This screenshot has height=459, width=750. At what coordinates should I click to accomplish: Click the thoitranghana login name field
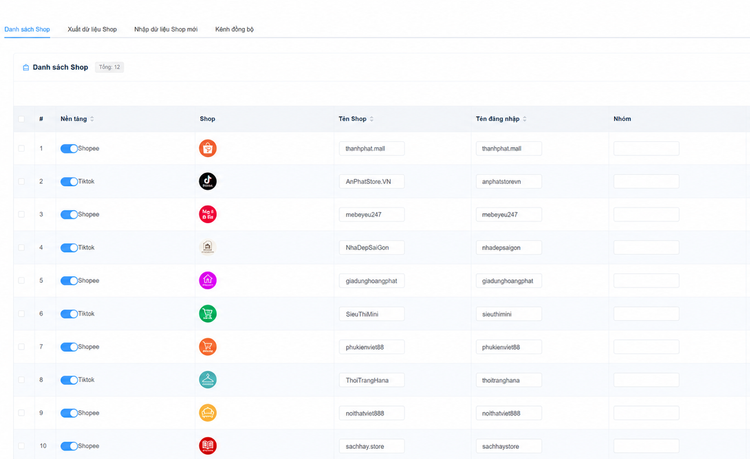pos(508,380)
